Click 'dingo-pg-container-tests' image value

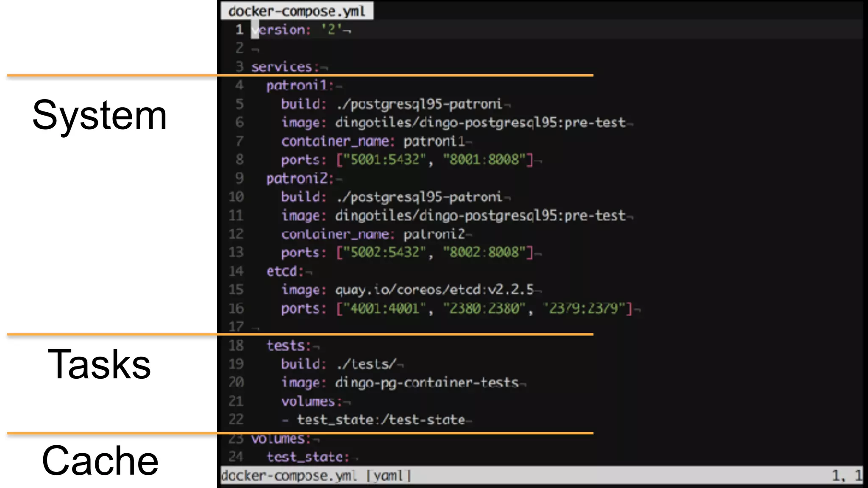pos(427,383)
